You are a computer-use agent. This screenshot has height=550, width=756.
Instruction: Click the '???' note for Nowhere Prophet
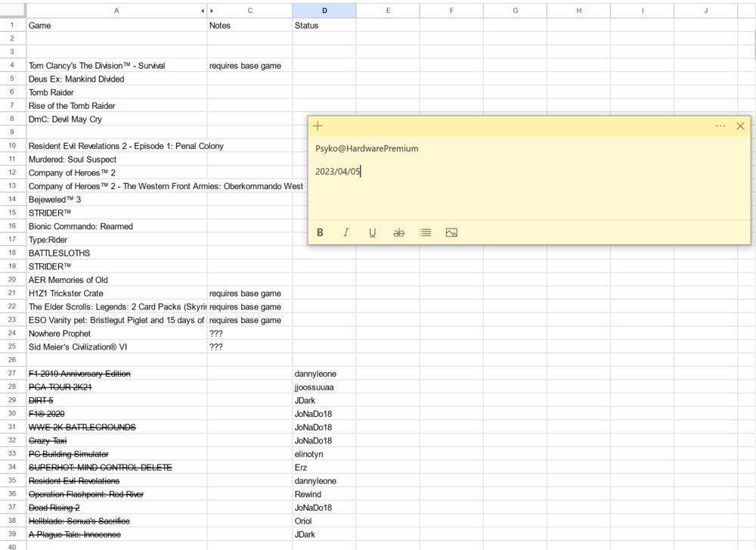249,334
